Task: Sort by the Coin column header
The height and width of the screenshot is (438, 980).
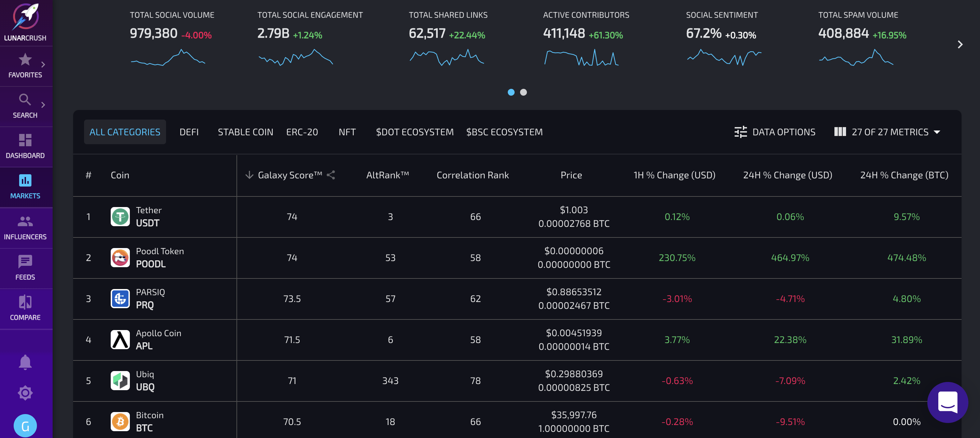Action: coord(120,175)
